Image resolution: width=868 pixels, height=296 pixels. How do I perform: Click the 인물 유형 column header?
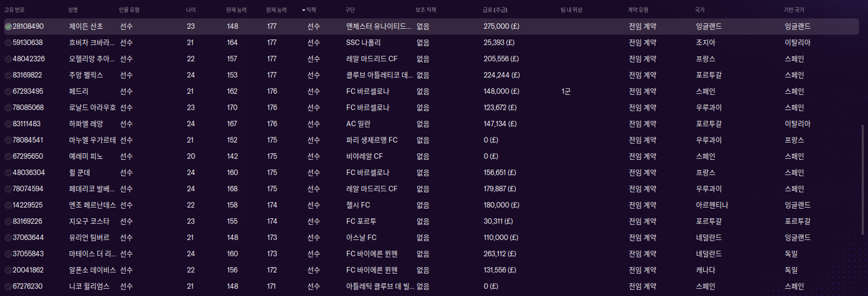(x=129, y=10)
